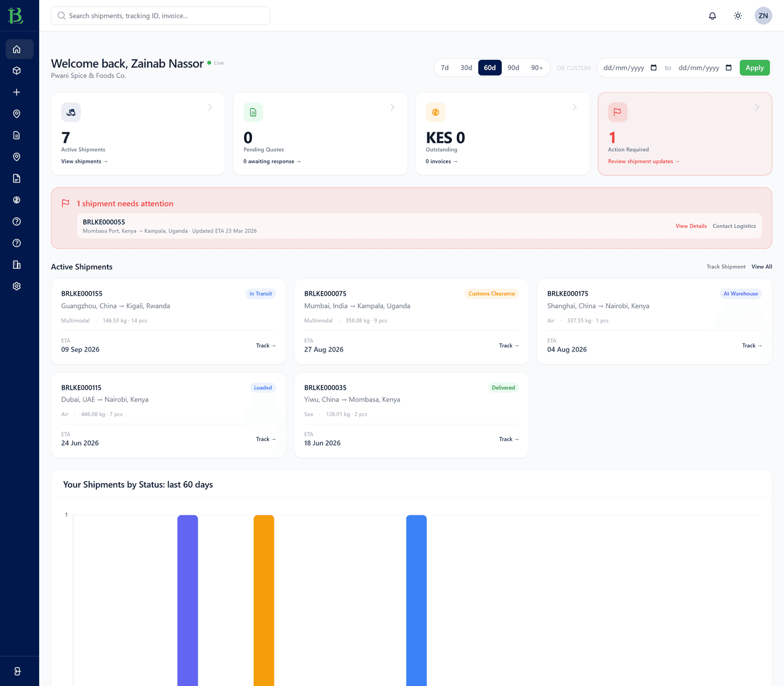This screenshot has height=686, width=784.
Task: Toggle the light/dark theme sun icon
Action: [x=738, y=16]
